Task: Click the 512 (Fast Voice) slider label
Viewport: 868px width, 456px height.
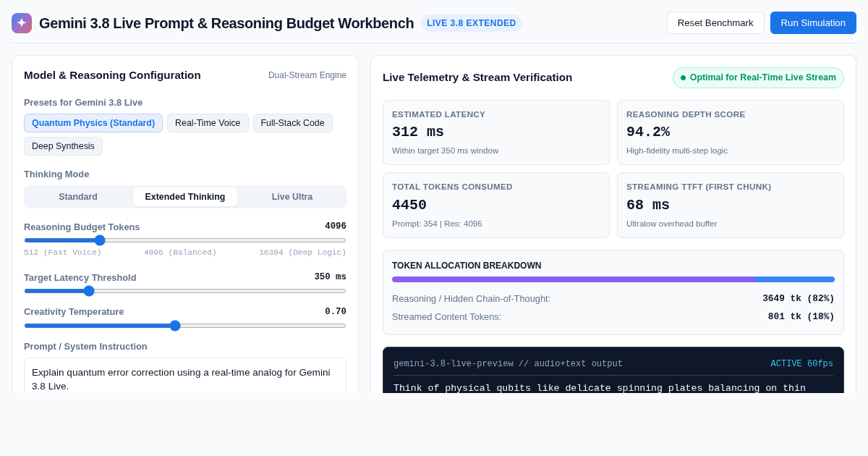Action: (x=63, y=253)
